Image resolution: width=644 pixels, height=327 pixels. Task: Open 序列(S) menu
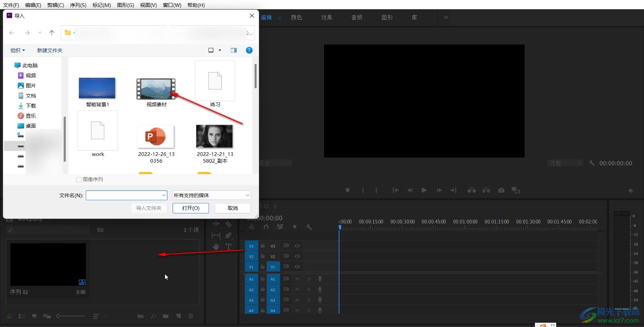[x=78, y=5]
